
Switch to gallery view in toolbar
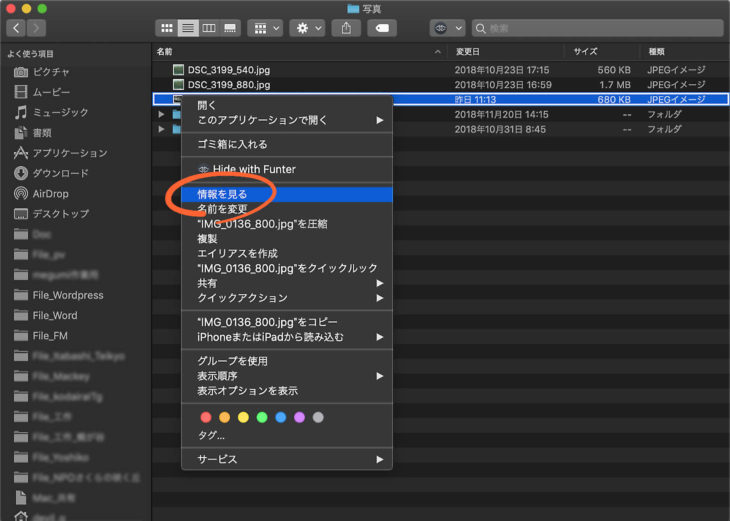231,28
